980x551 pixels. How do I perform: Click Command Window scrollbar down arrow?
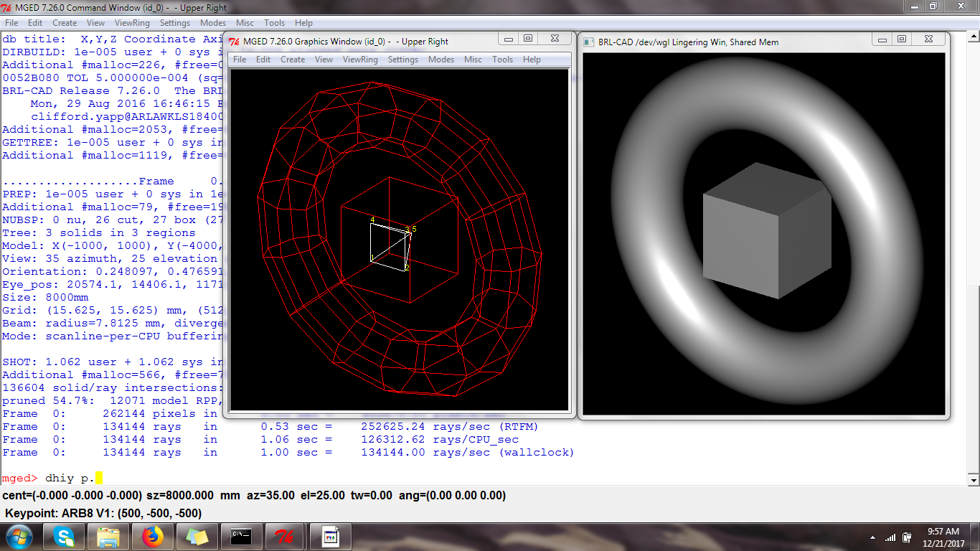[x=974, y=480]
